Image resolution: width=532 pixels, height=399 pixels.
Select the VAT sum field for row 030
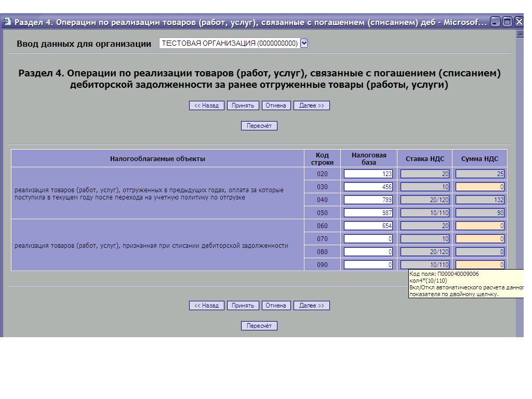click(480, 187)
